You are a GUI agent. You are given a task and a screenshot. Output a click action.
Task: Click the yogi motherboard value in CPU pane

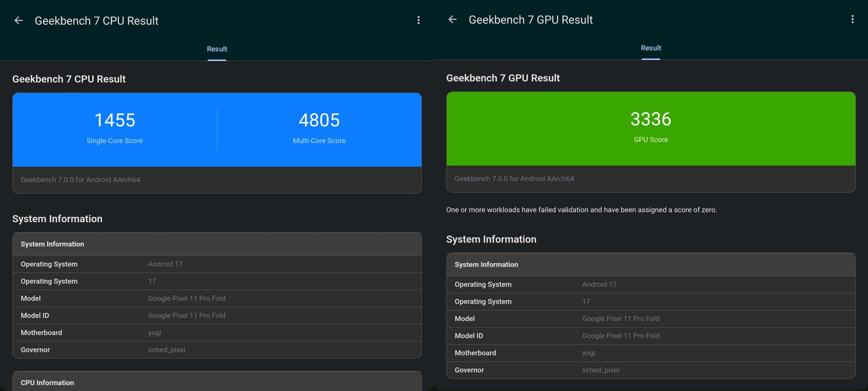coord(155,333)
